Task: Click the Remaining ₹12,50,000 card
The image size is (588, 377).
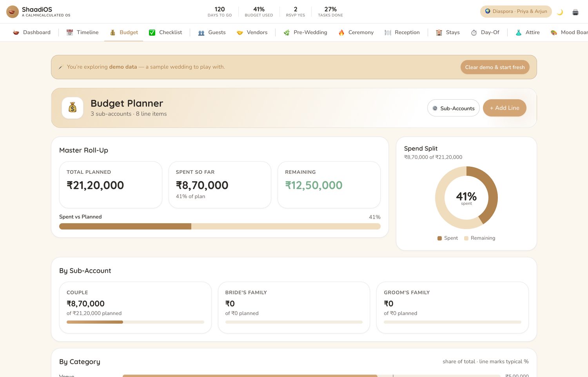Action: [x=329, y=185]
